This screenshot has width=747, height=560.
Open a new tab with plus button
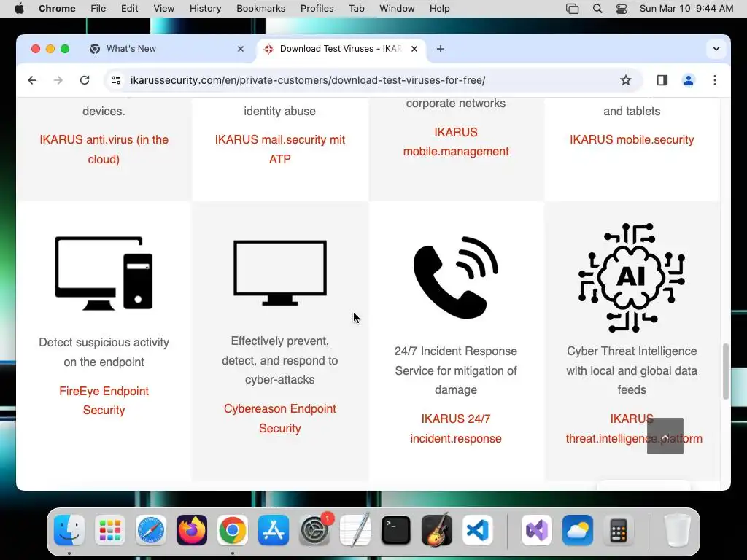[x=440, y=49]
